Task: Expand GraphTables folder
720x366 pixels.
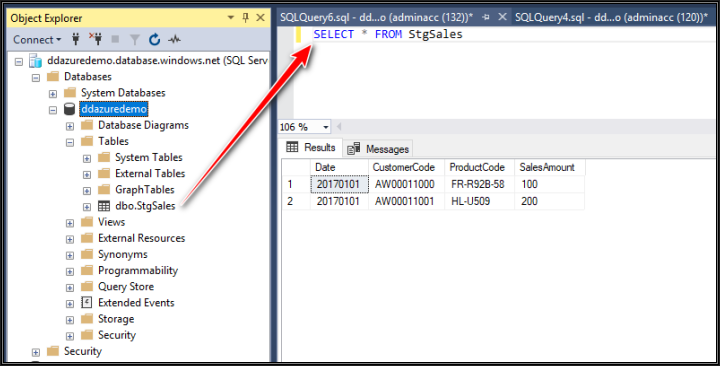Action: point(87,191)
